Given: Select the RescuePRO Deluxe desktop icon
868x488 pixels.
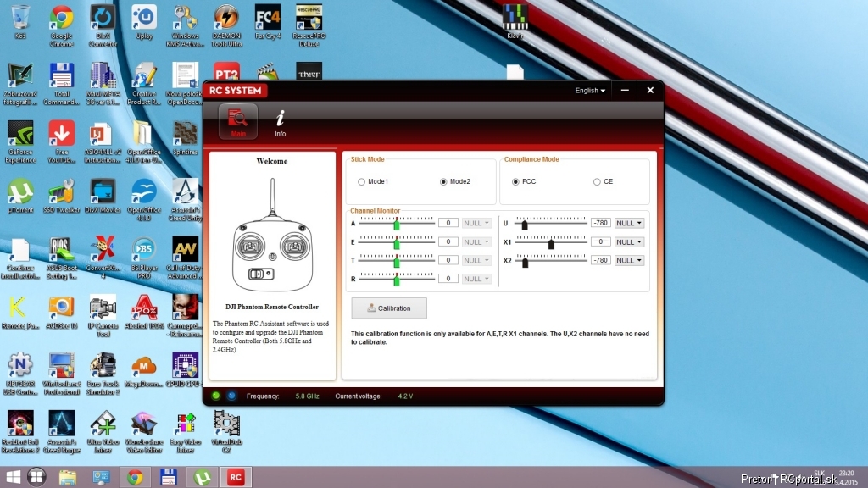Looking at the screenshot, I should 309,26.
